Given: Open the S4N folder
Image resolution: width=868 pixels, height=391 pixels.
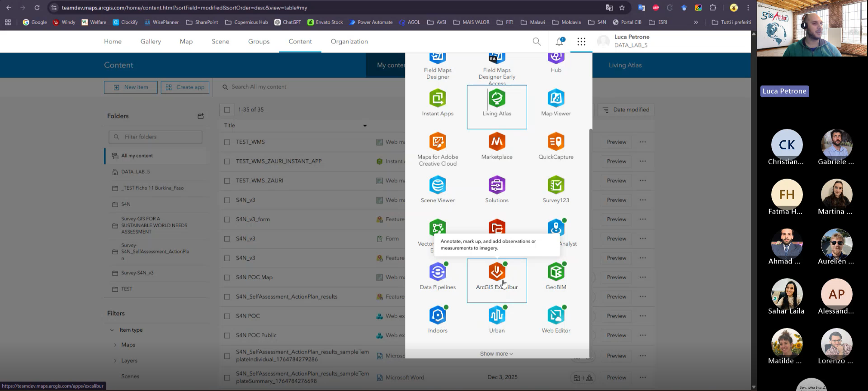Looking at the screenshot, I should (x=126, y=204).
